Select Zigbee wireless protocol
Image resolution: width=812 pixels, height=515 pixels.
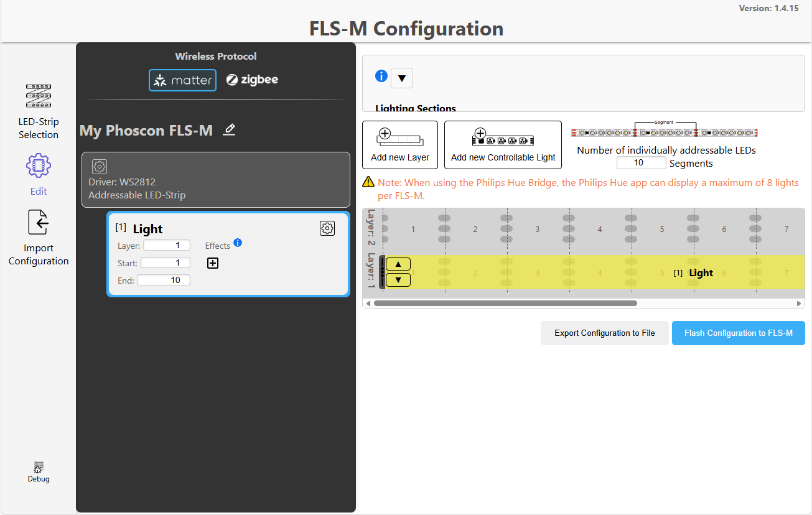coord(252,80)
